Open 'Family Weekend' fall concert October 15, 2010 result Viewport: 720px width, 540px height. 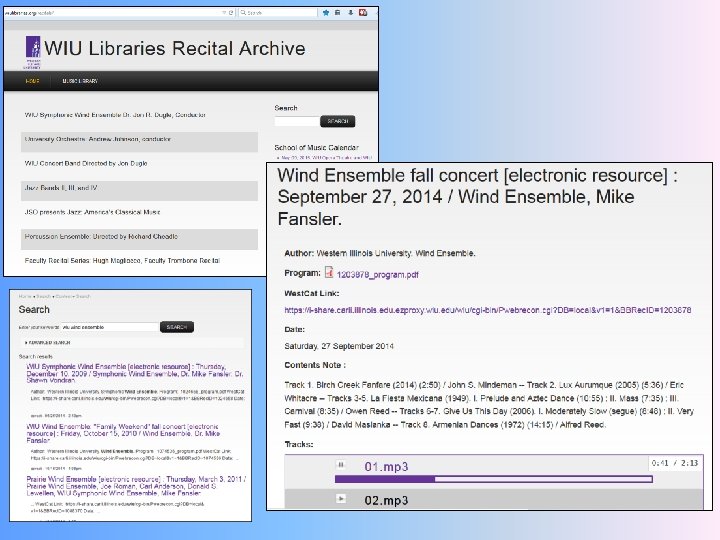[123, 433]
